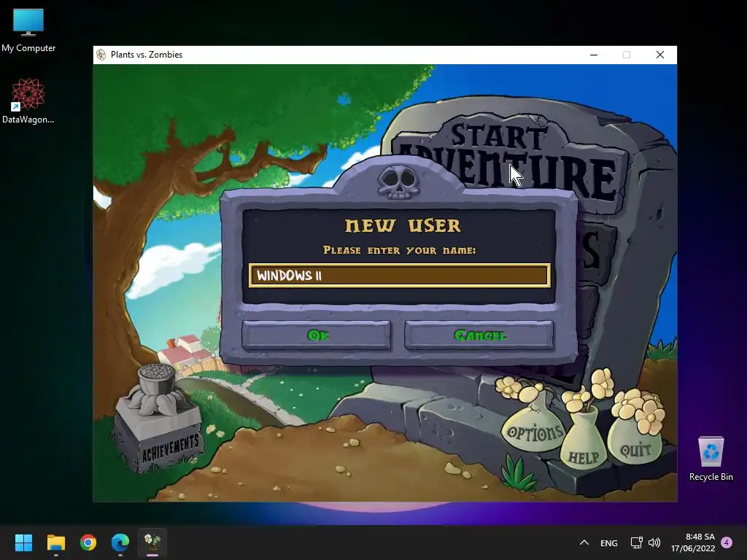Open Google Chrome from taskbar
Viewport: 747px width, 560px height.
(x=88, y=542)
